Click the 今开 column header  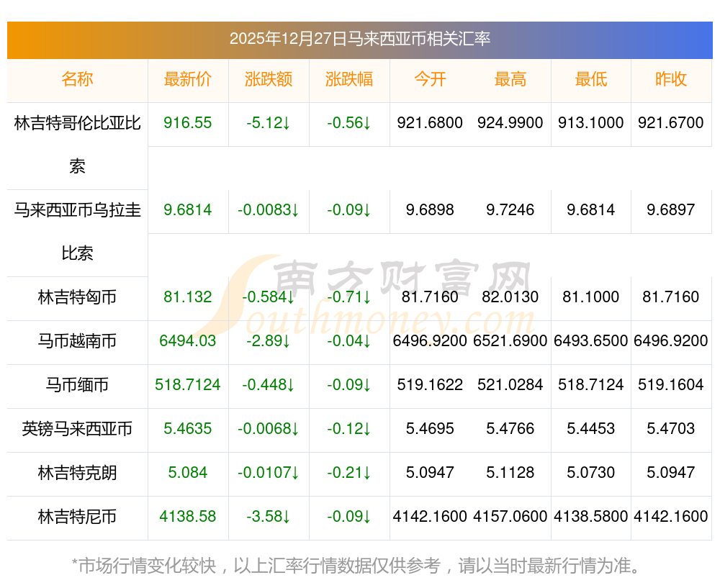point(430,79)
